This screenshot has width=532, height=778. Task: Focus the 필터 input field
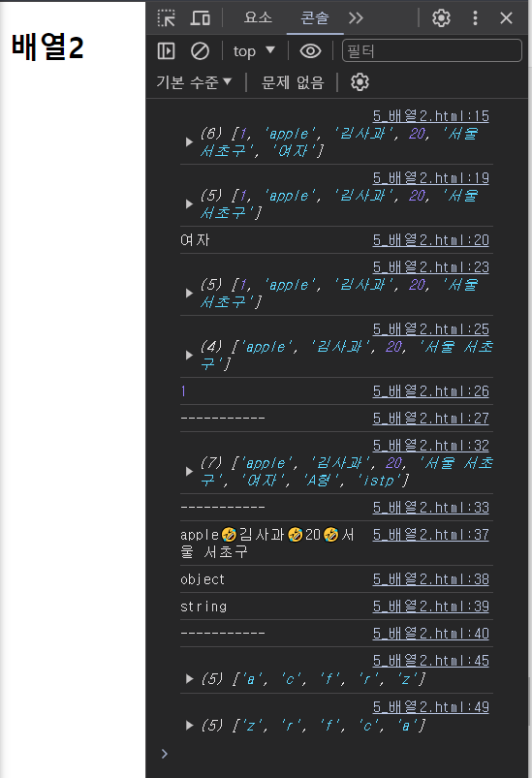coord(432,50)
